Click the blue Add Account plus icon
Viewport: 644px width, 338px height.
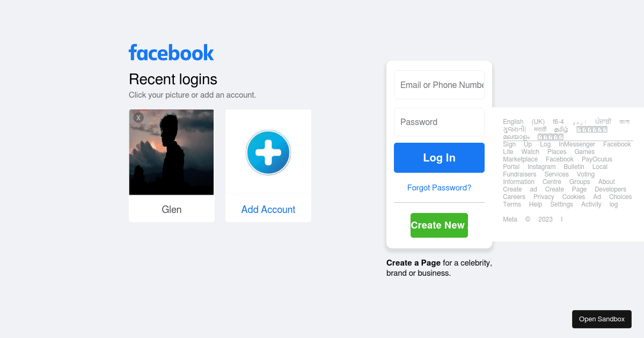coord(268,152)
